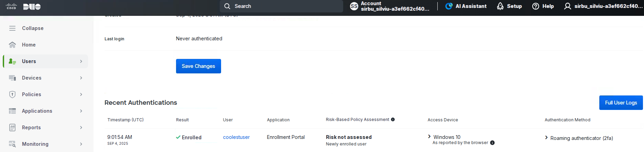Click the AI Assistant swirl icon
644x152 pixels.
click(449, 6)
